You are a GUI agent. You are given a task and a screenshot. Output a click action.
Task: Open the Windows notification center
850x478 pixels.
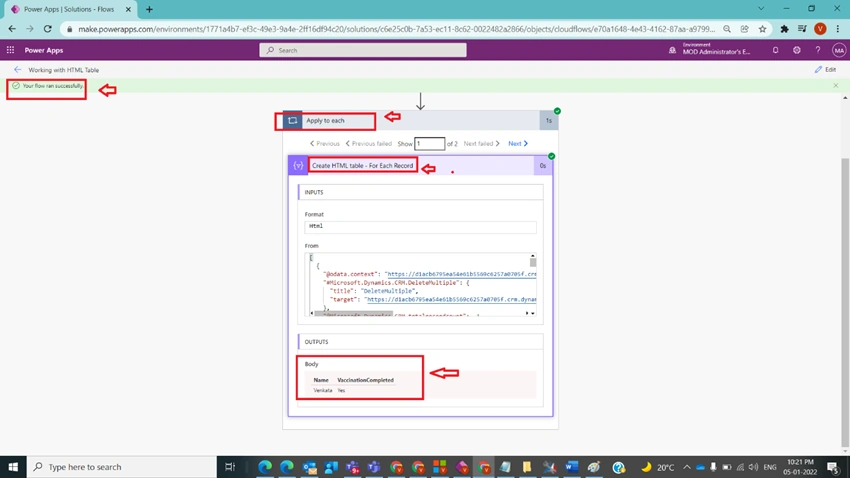pyautogui.click(x=834, y=467)
